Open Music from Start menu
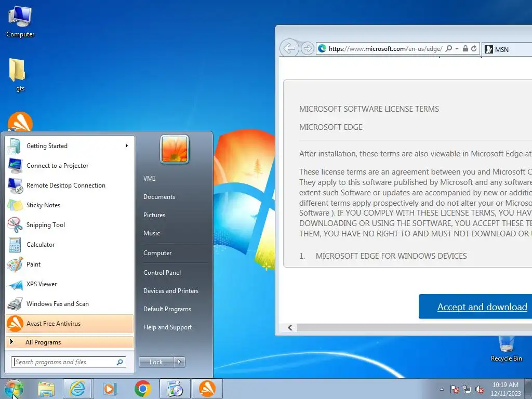The height and width of the screenshot is (399, 532). [x=151, y=233]
